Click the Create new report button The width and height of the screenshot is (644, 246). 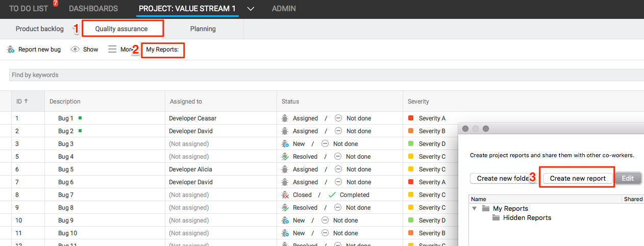click(x=577, y=178)
